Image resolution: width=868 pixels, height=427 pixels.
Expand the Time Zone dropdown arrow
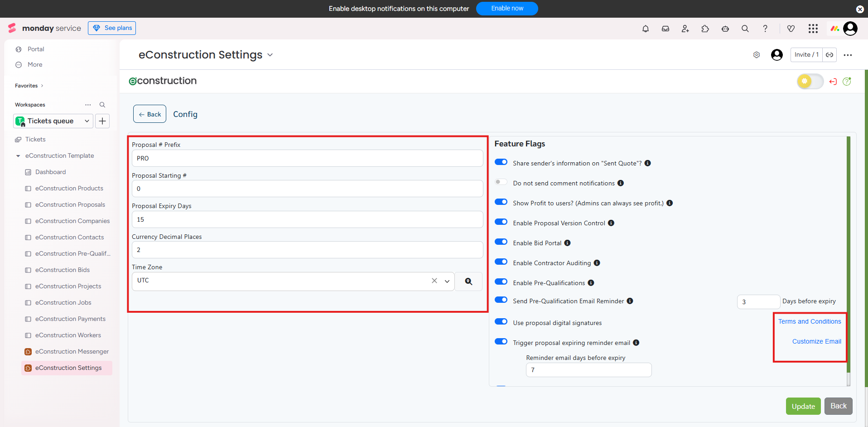[447, 281]
